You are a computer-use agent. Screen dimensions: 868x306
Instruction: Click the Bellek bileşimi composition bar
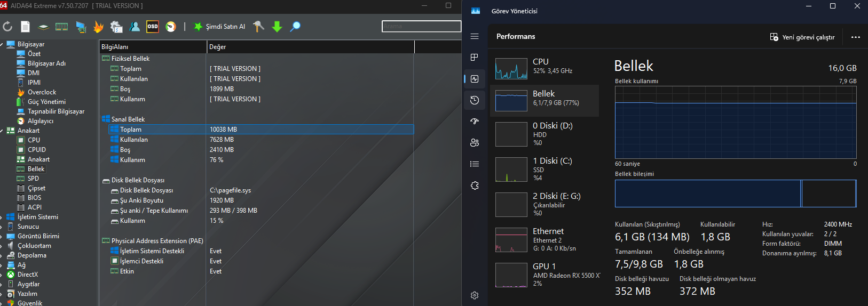(736, 194)
